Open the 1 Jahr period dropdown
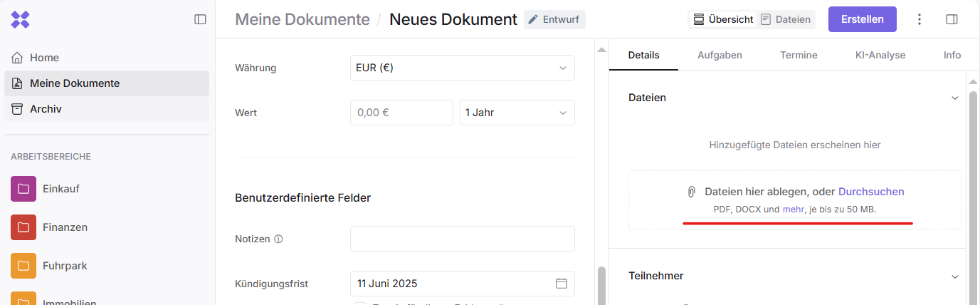Image resolution: width=980 pixels, height=305 pixels. coord(517,113)
